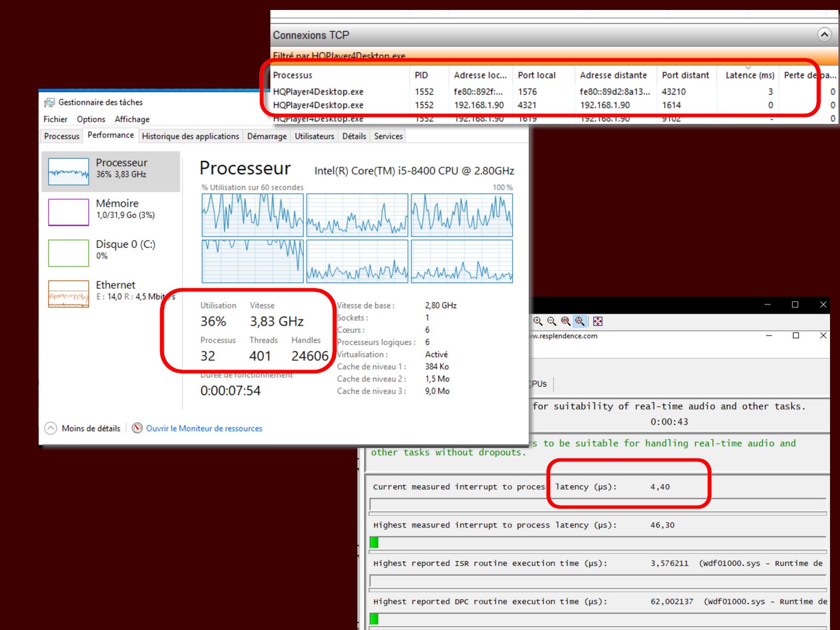Click the zoom to 100% magnifier icon

click(565, 321)
